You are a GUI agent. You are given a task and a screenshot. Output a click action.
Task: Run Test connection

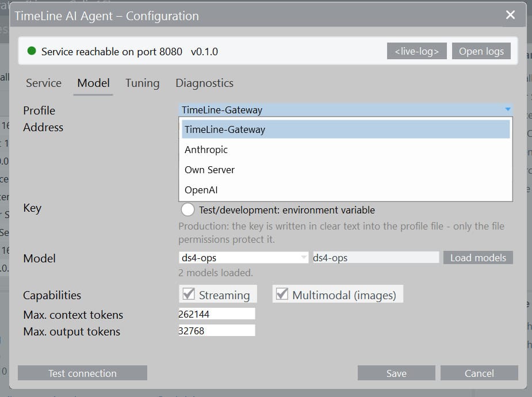coord(82,373)
